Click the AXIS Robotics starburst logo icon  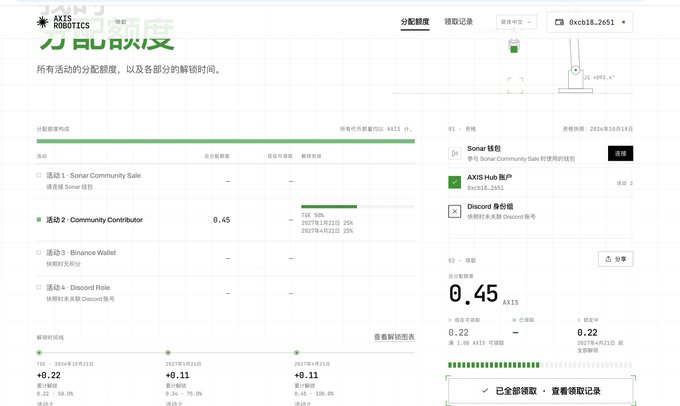(x=42, y=22)
